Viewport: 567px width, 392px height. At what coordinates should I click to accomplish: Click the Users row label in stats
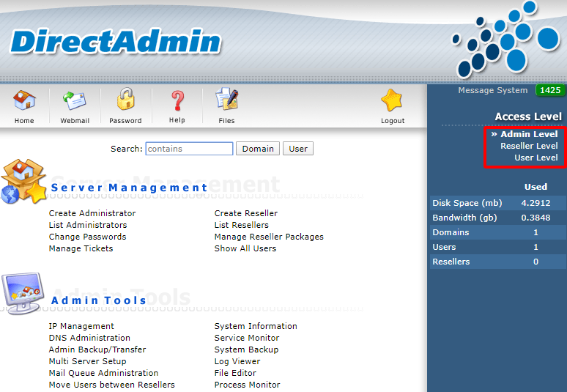pyautogui.click(x=444, y=247)
